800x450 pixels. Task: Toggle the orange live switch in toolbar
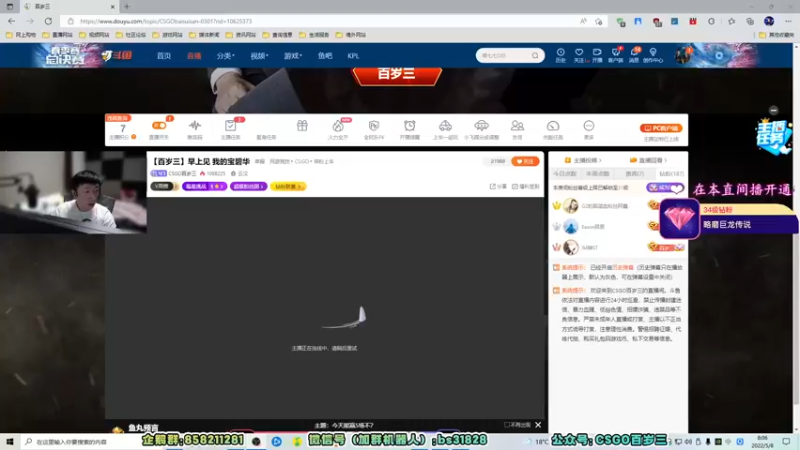tap(159, 126)
